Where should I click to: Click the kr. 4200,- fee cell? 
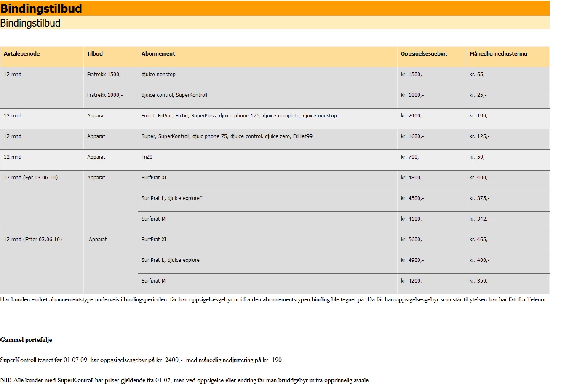tap(431, 284)
